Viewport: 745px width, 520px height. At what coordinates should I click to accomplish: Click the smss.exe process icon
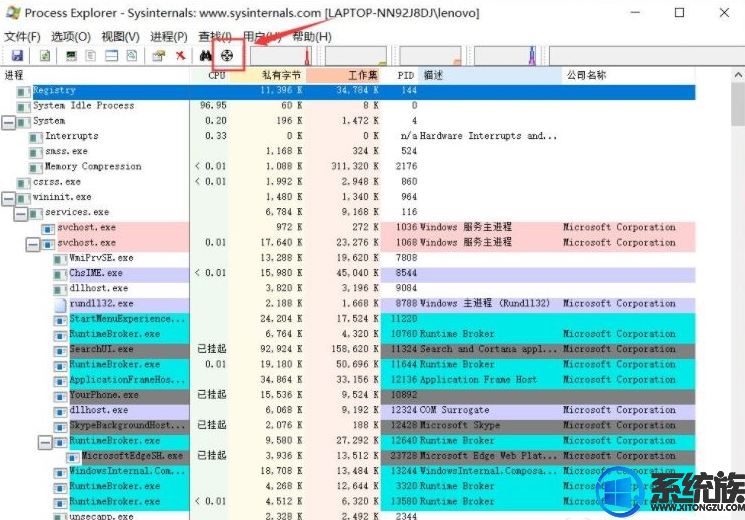tap(36, 152)
